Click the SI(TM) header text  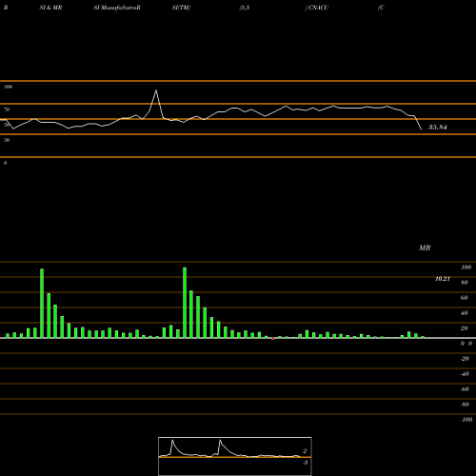(181, 8)
